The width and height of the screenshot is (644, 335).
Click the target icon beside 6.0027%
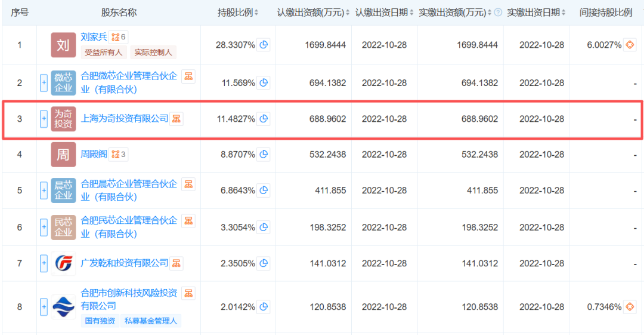(x=630, y=45)
